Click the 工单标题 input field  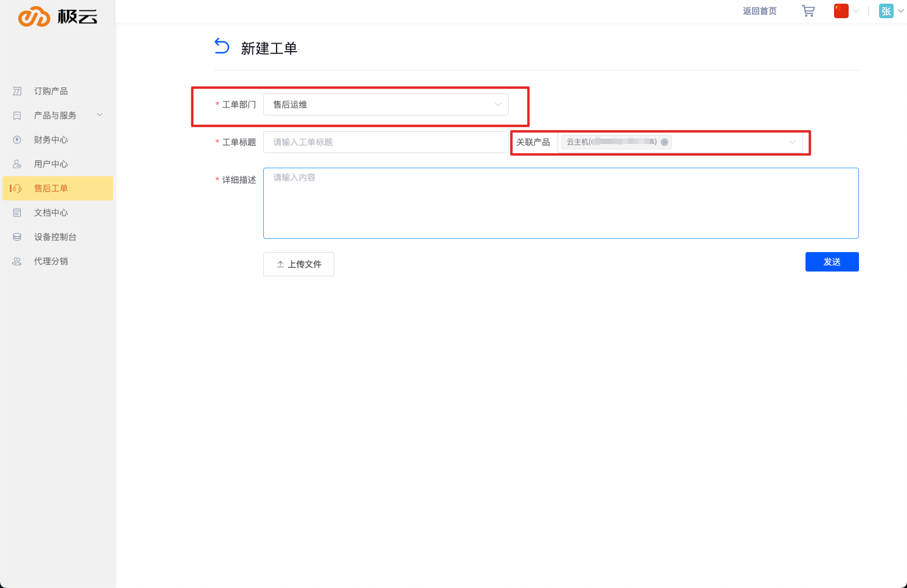coord(385,142)
